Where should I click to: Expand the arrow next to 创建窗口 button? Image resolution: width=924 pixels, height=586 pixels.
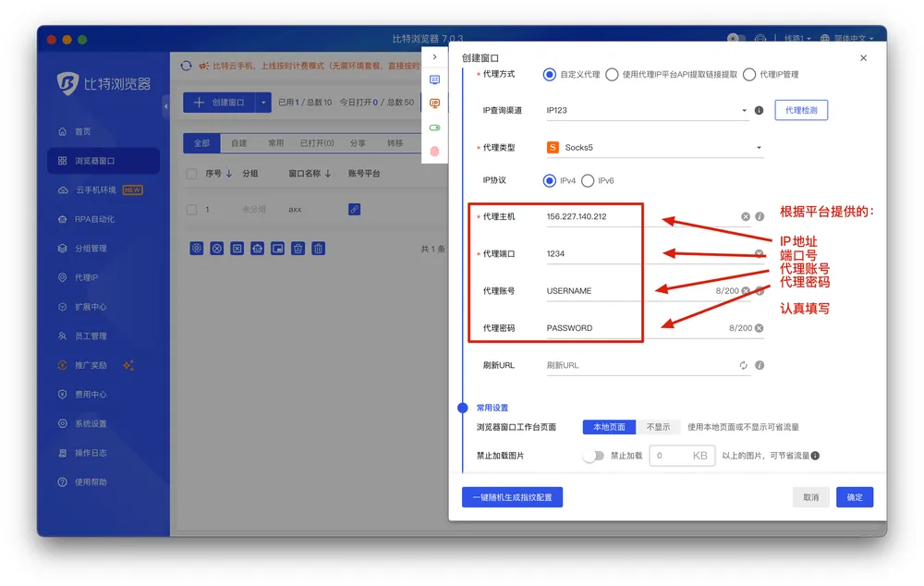pos(263,103)
